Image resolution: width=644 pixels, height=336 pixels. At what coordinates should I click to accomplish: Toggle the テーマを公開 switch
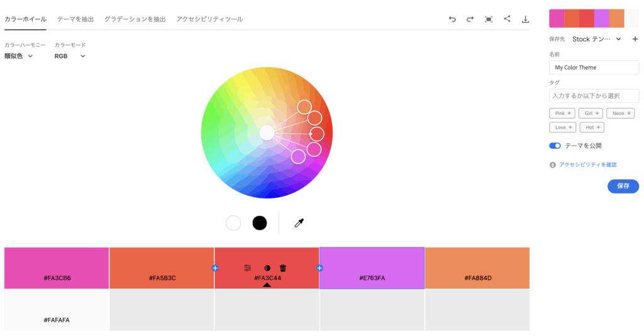(555, 146)
